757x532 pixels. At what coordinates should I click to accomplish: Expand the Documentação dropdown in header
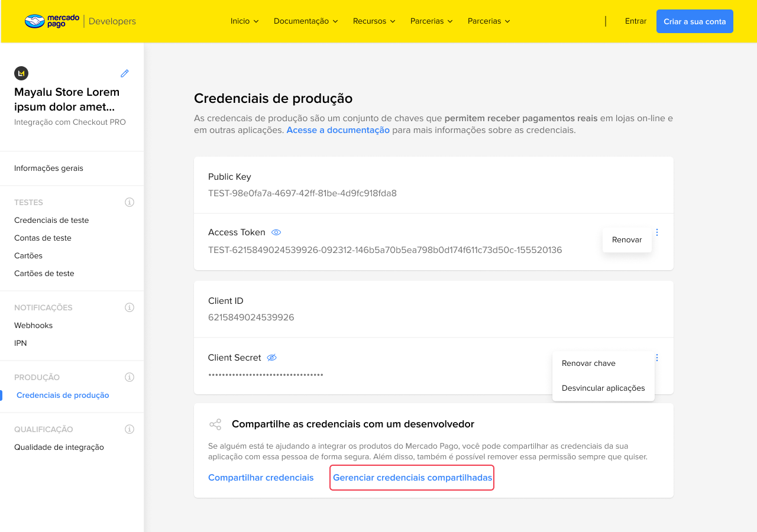pos(306,21)
